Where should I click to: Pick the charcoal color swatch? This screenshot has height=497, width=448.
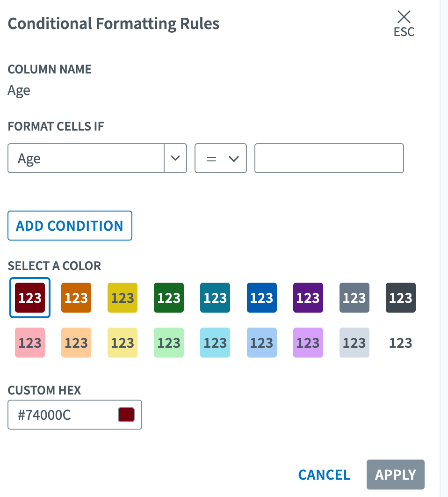point(400,298)
